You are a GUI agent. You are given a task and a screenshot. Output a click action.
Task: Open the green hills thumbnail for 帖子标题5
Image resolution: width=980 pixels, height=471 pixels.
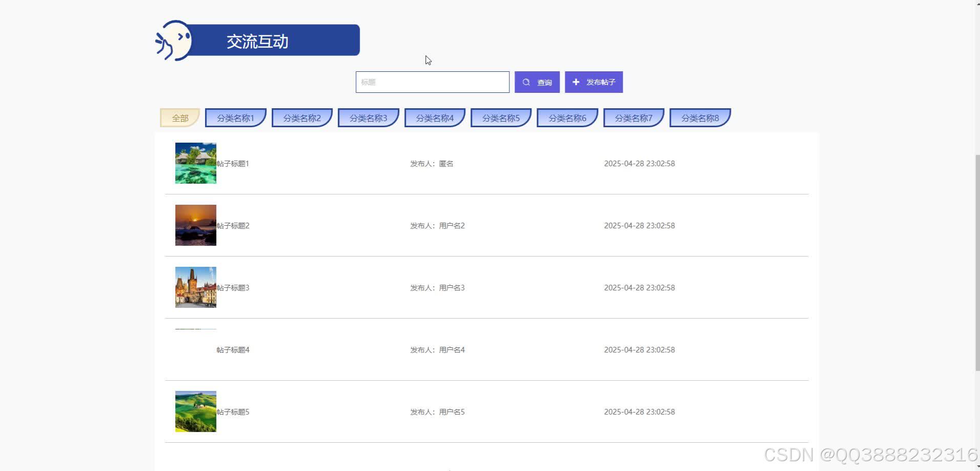(x=196, y=411)
